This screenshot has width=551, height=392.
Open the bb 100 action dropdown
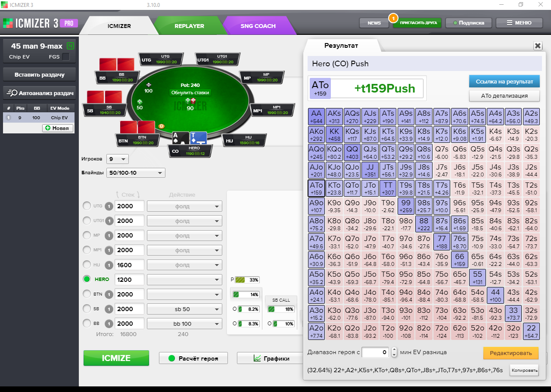coord(184,324)
